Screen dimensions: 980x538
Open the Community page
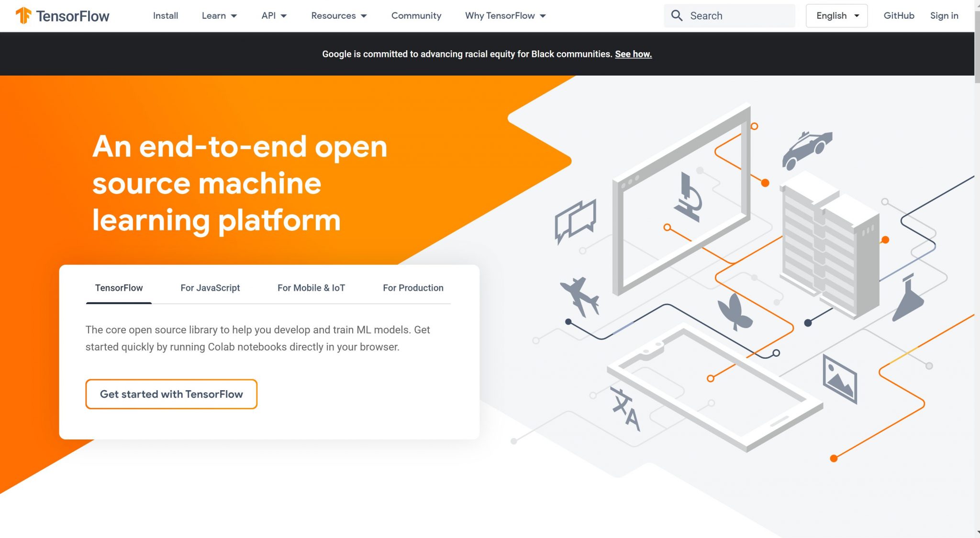[x=416, y=16]
